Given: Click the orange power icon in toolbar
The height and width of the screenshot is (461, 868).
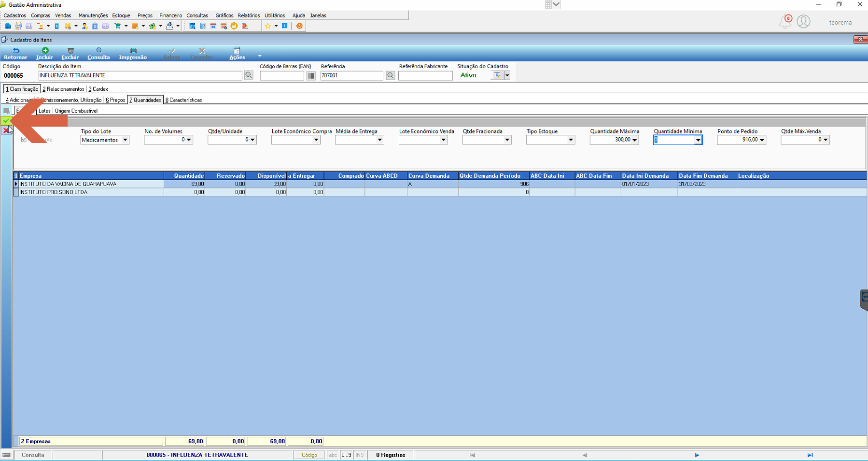Looking at the screenshot, I should (x=299, y=26).
